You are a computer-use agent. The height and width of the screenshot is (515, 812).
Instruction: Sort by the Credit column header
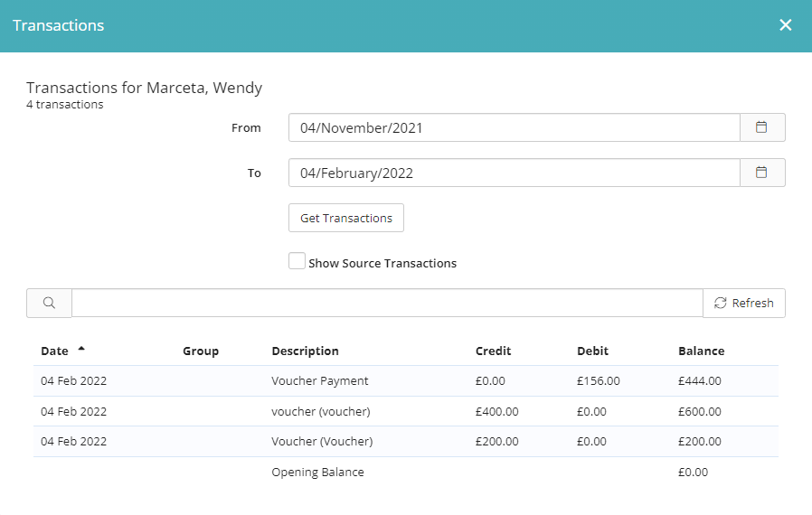tap(493, 351)
